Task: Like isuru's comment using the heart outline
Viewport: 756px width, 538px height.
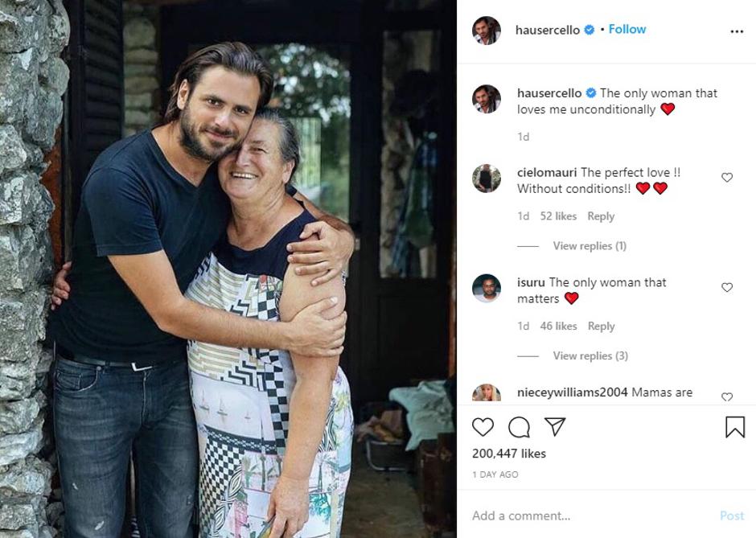Action: coord(726,287)
